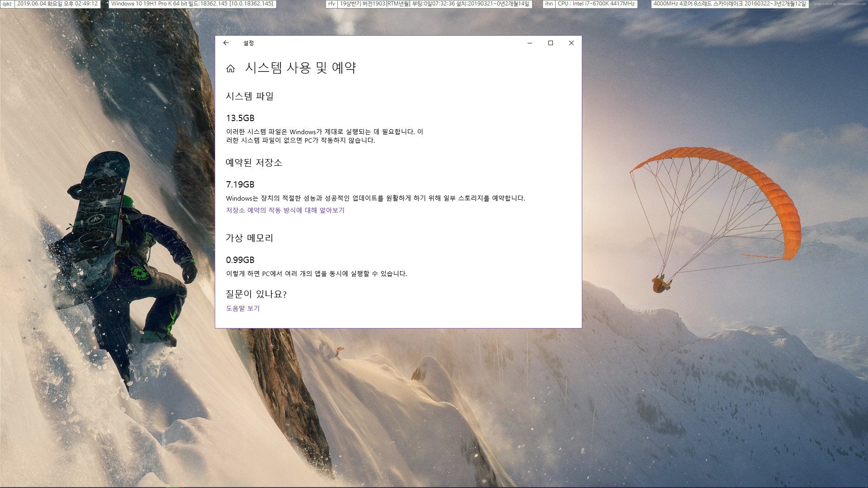This screenshot has width=868, height=488.
Task: Select the '0.99GB' virtual memory value
Action: coord(240,260)
